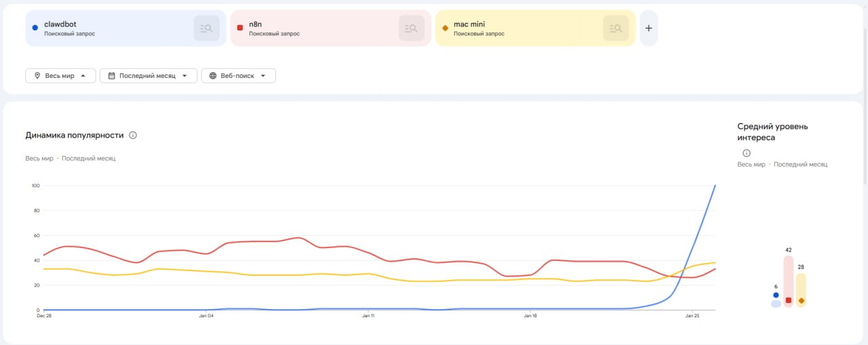Click the orange diamond marker in the 28 bar
Screen dimensions: 868x345
point(801,300)
